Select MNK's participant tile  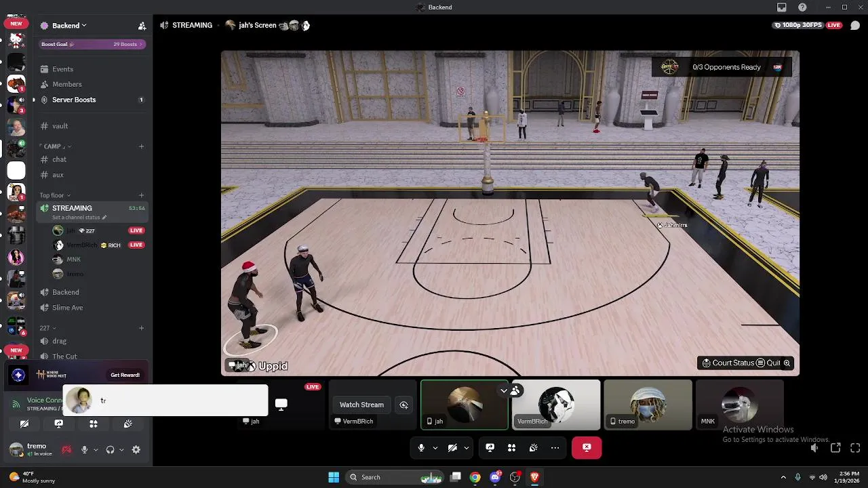pos(739,405)
